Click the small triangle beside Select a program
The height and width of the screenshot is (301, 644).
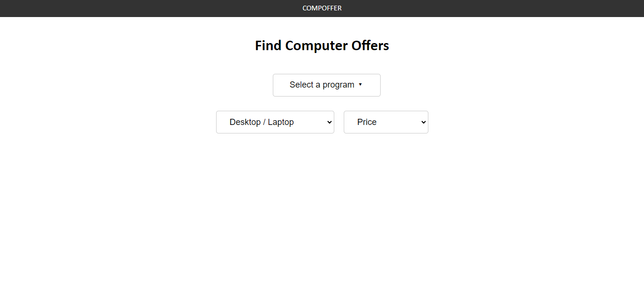pyautogui.click(x=360, y=85)
